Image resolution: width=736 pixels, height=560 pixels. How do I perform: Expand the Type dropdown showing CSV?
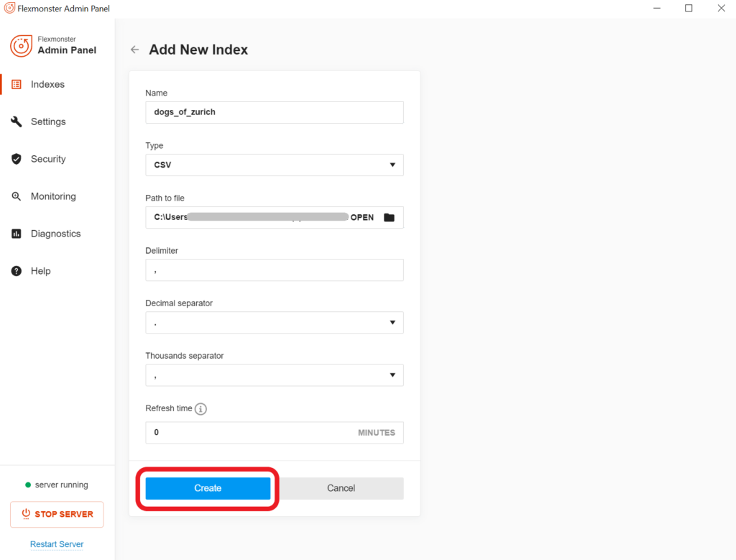click(274, 165)
